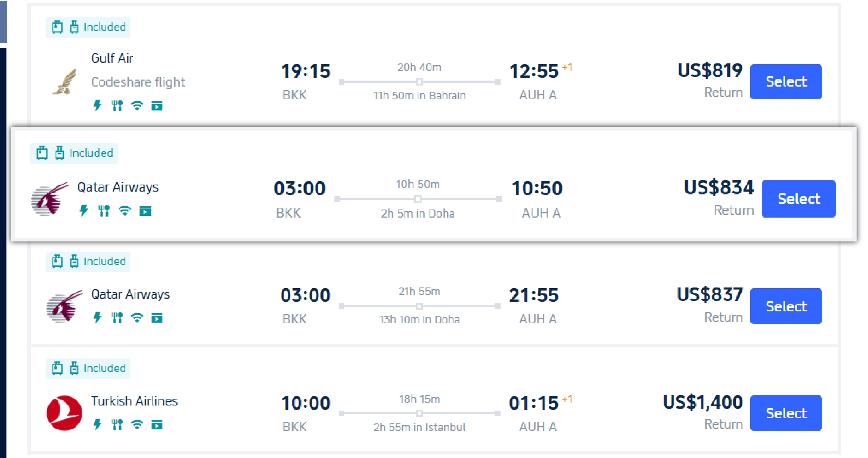Click the cabin baggage icon on the Gulf Air row

[x=57, y=27]
